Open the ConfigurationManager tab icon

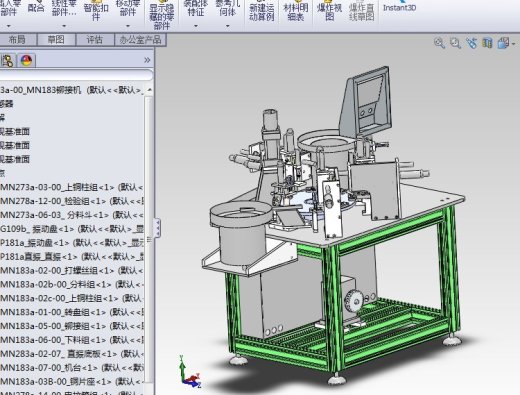(x=7, y=61)
